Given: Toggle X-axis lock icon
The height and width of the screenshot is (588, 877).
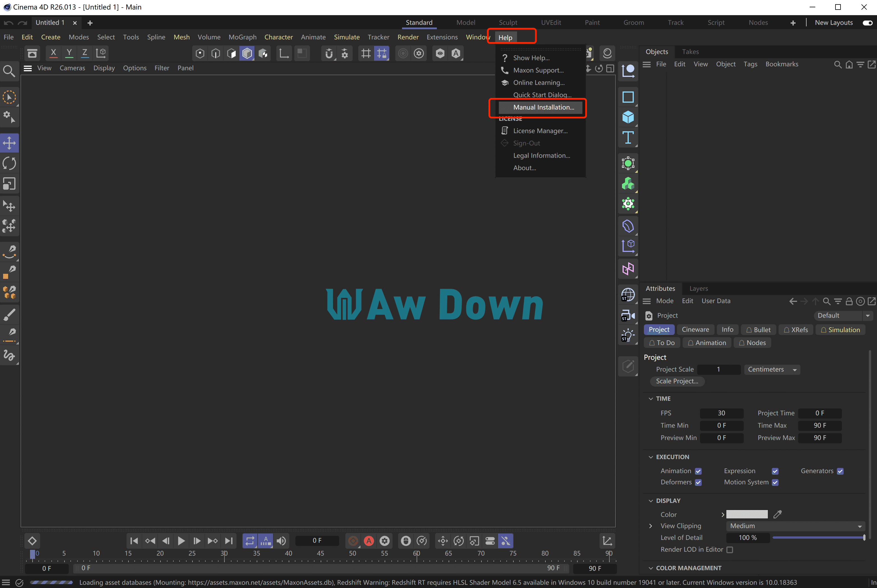Looking at the screenshot, I should point(53,53).
